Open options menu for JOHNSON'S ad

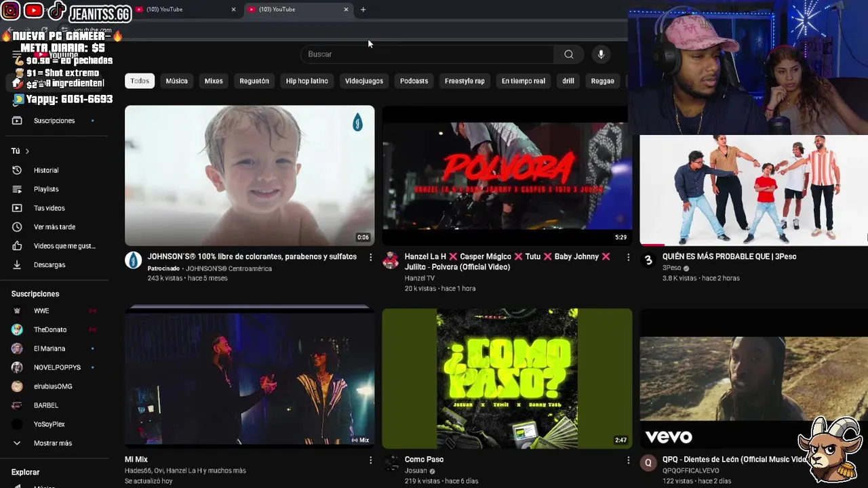[x=370, y=258]
